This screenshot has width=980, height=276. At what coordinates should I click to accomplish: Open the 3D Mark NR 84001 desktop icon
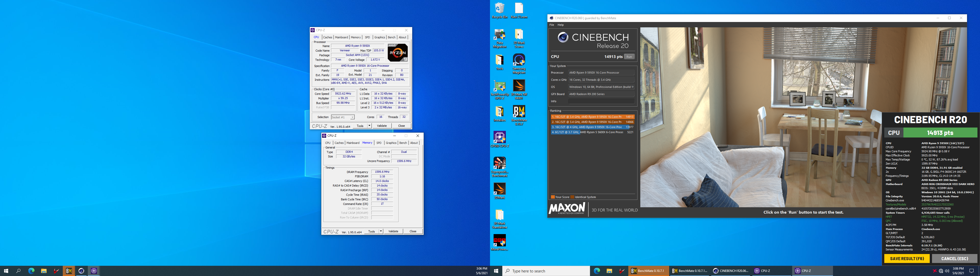pyautogui.click(x=519, y=90)
